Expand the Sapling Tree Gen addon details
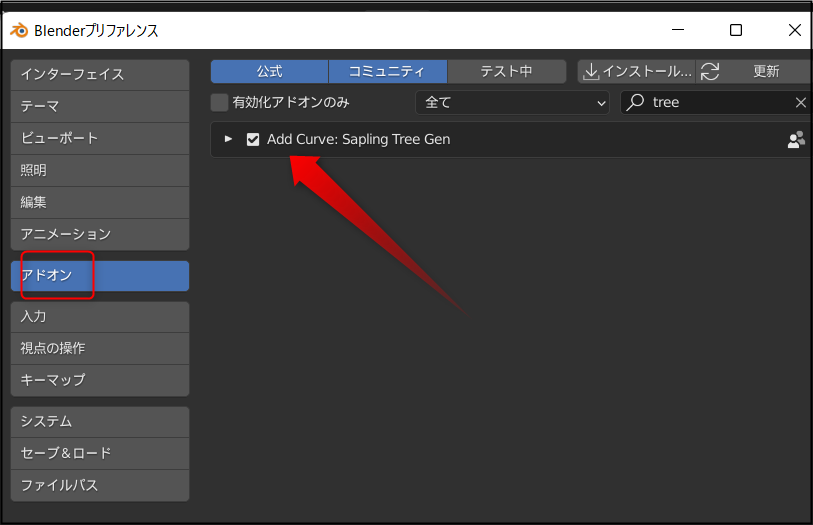813x525 pixels. tap(228, 139)
